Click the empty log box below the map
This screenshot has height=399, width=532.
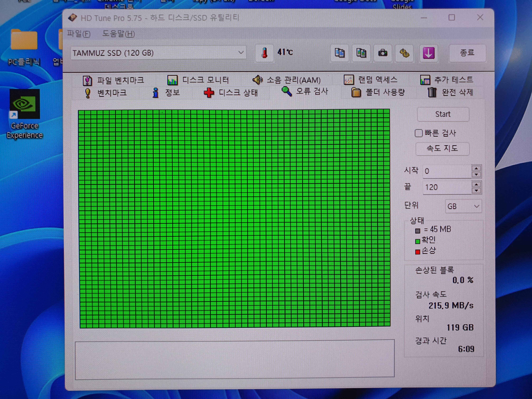click(235, 360)
